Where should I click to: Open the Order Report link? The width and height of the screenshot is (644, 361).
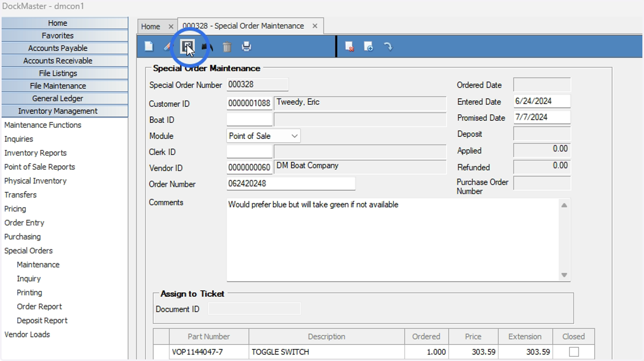[40, 306]
